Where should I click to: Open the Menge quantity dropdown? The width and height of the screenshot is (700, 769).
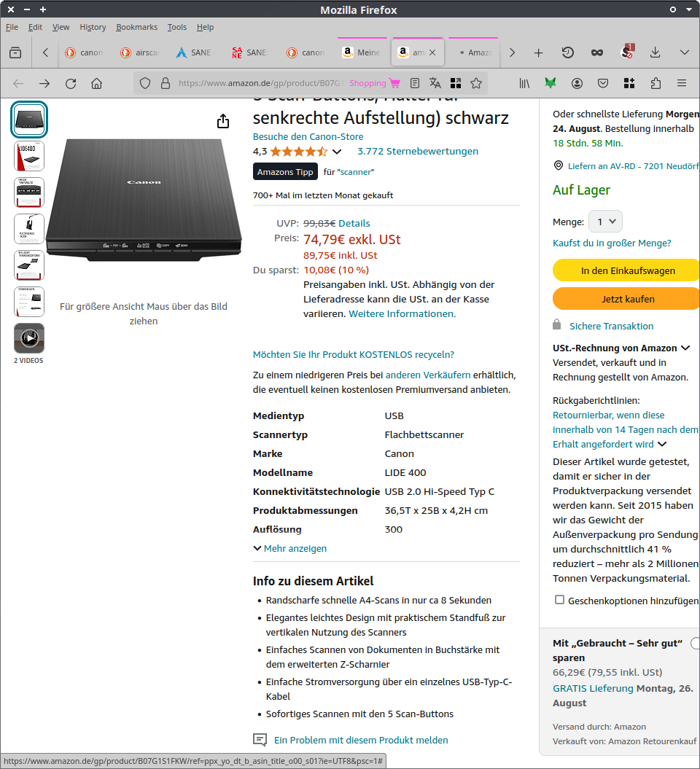click(605, 222)
